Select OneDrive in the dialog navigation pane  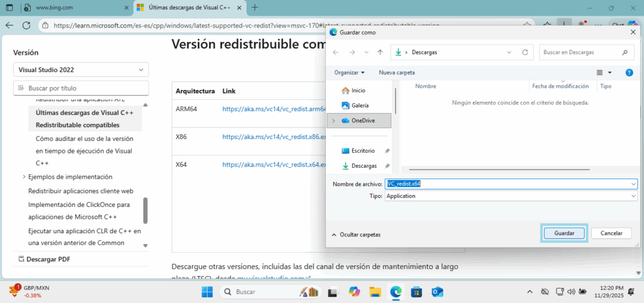pos(359,121)
